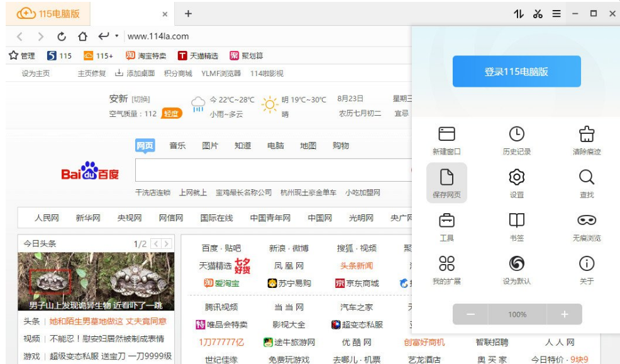The height and width of the screenshot is (364, 620).
Task: Open 新华网 site link
Action: tap(88, 218)
